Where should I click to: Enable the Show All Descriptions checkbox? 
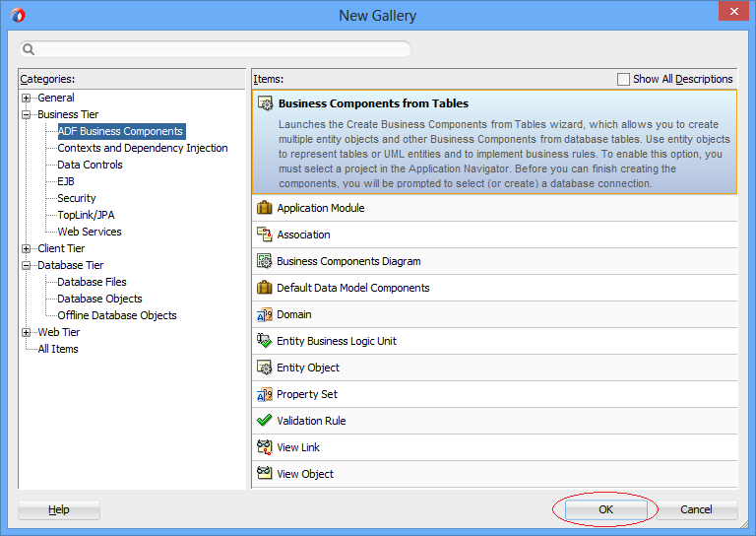point(623,79)
